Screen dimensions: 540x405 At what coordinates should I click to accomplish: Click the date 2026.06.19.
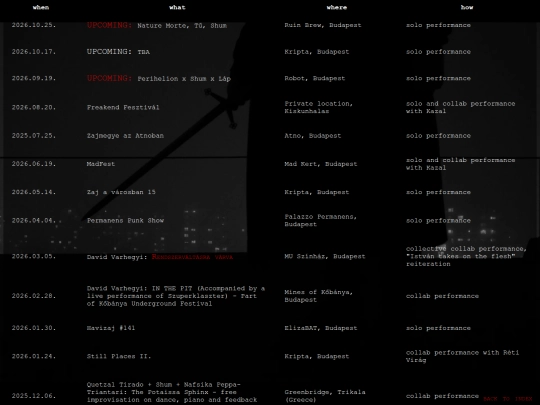34,164
